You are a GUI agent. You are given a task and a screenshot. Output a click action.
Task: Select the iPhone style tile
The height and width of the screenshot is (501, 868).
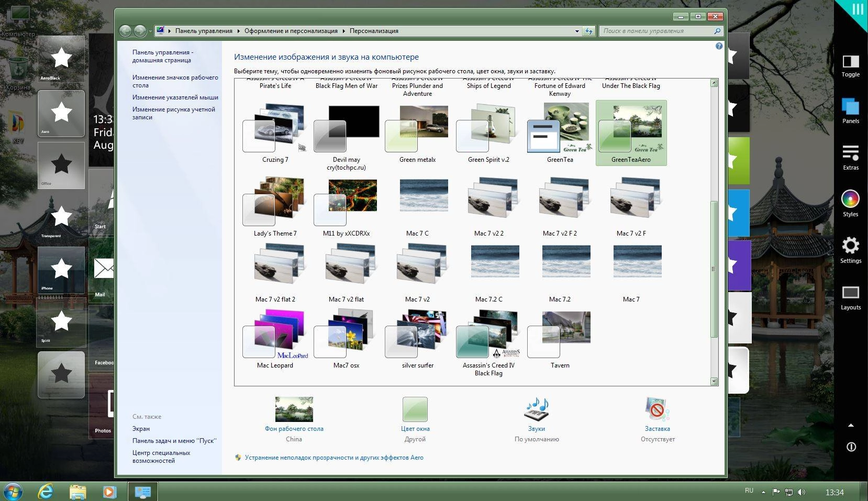tap(61, 270)
